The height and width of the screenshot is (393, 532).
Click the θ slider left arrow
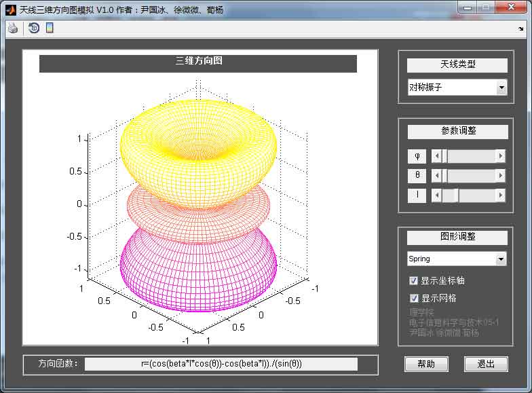[437, 175]
